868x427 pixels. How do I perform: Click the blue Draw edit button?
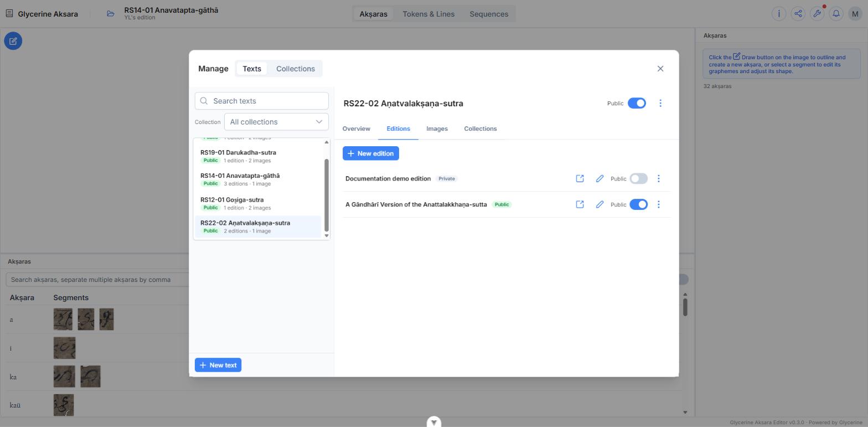tap(13, 41)
